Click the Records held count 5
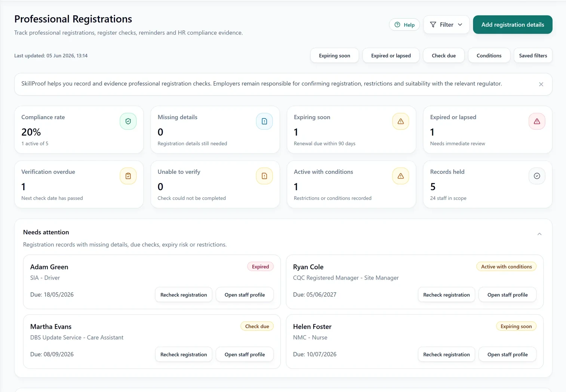 (x=433, y=187)
